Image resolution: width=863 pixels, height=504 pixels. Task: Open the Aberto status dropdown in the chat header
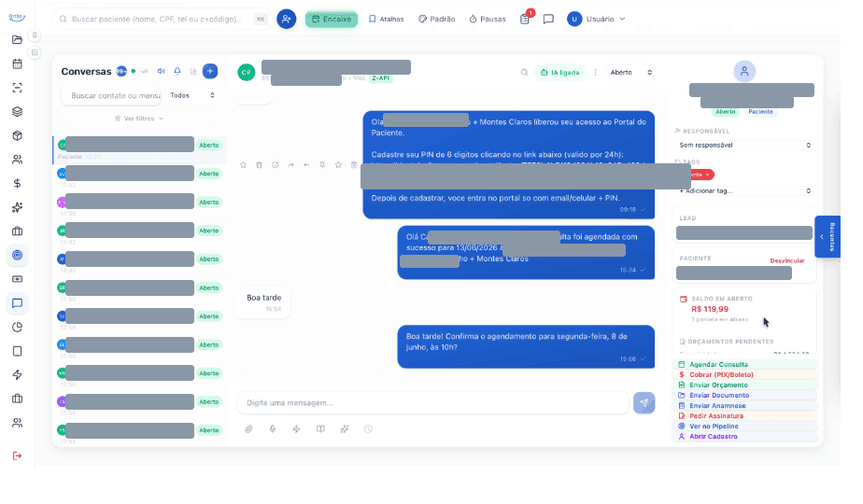pos(630,72)
